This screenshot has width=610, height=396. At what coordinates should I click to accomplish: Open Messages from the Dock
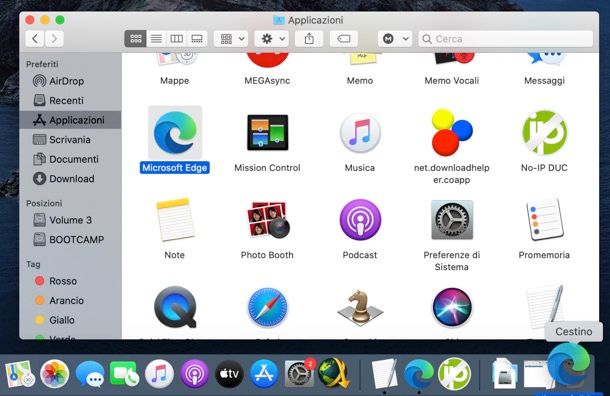tap(90, 374)
